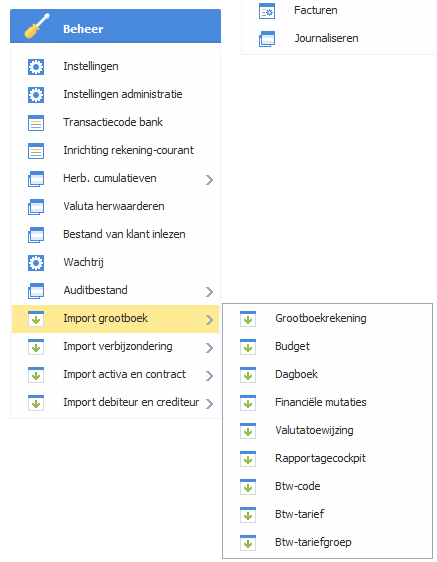
Task: Expand the Auditbestand submenu chevron
Action: [x=210, y=291]
